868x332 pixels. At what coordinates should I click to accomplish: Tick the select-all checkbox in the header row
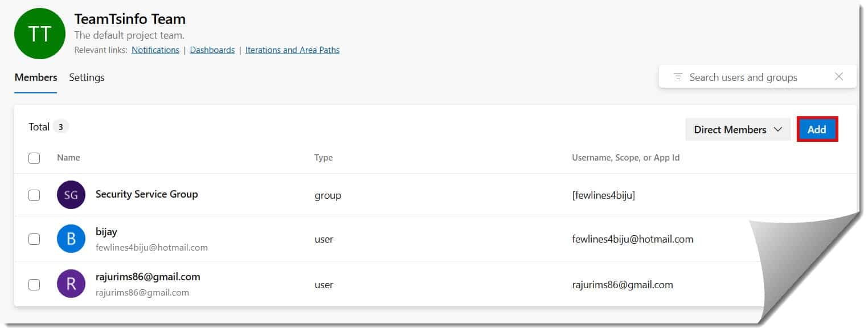pos(34,158)
